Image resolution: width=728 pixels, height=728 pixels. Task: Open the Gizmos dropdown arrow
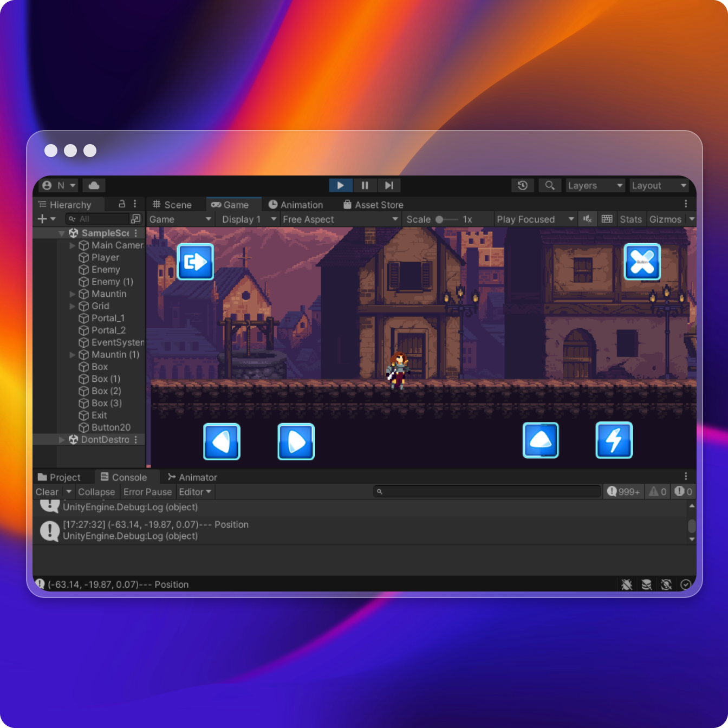(692, 219)
